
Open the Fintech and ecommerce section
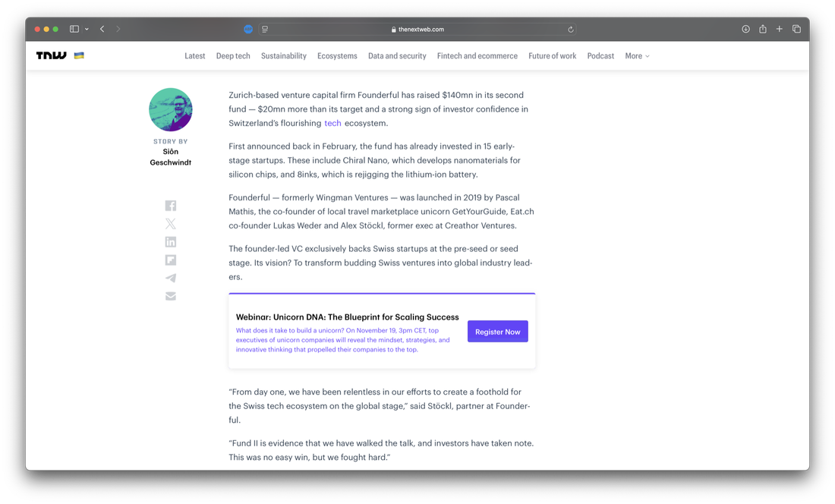click(477, 56)
